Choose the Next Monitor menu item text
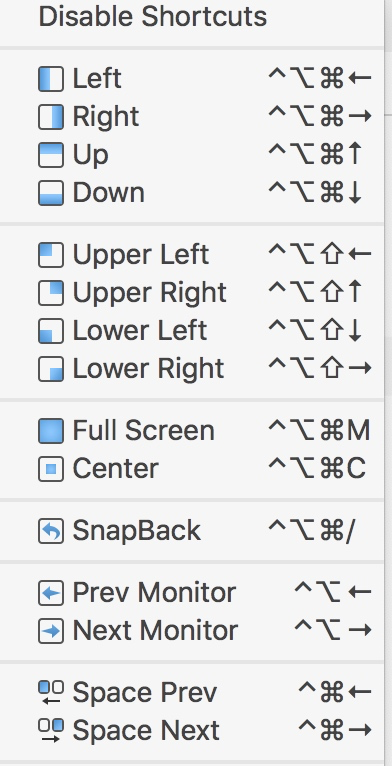Screen dimensions: 392x766 pos(155,631)
